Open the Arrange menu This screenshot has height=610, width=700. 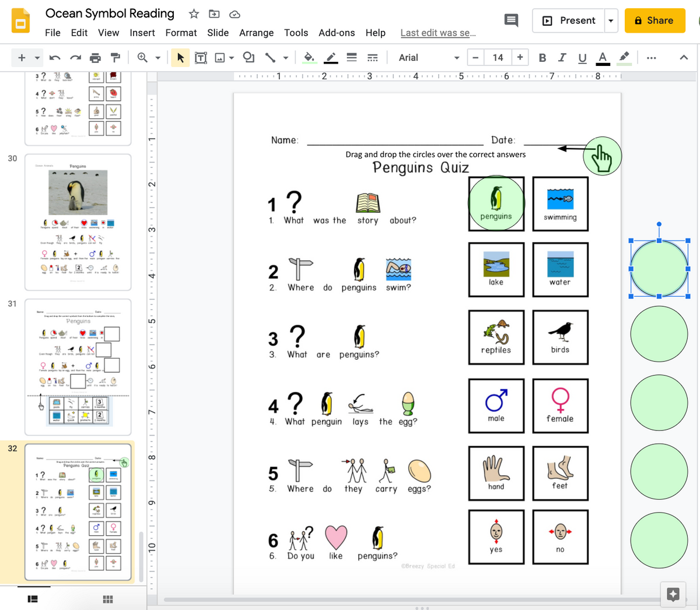pyautogui.click(x=256, y=33)
